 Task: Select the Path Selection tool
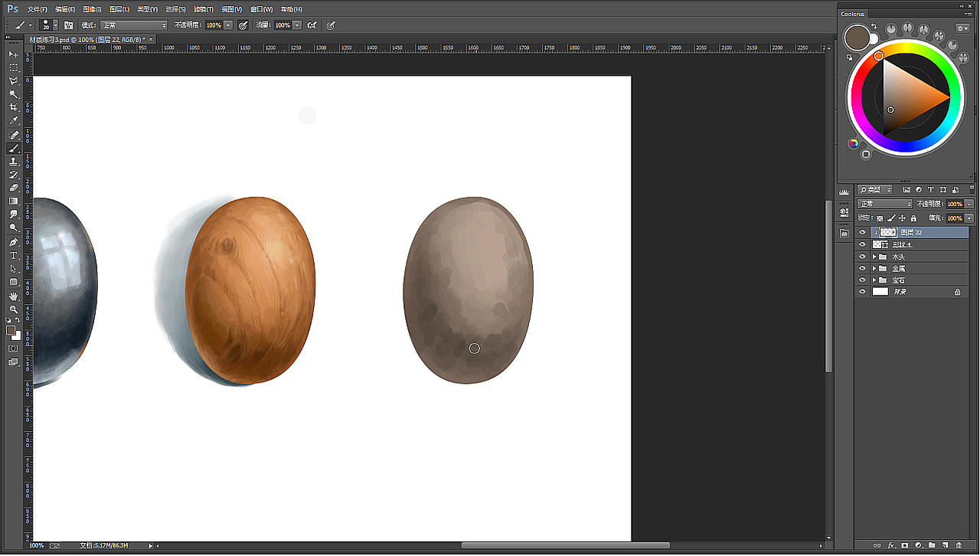13,269
